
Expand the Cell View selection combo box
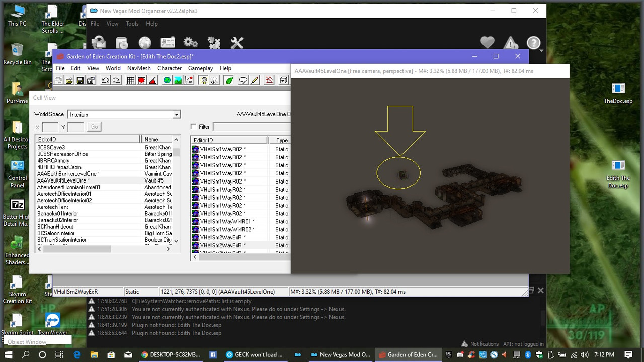pyautogui.click(x=123, y=114)
